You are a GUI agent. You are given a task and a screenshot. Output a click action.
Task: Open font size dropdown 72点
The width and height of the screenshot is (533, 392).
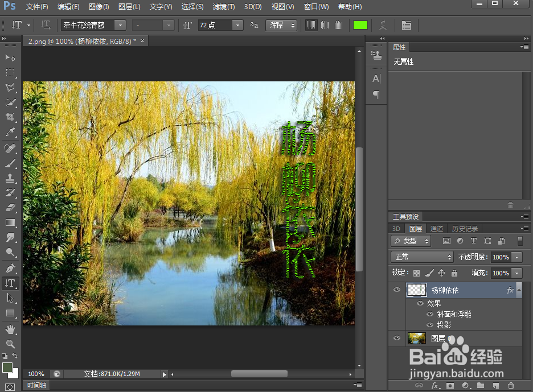[x=237, y=25]
